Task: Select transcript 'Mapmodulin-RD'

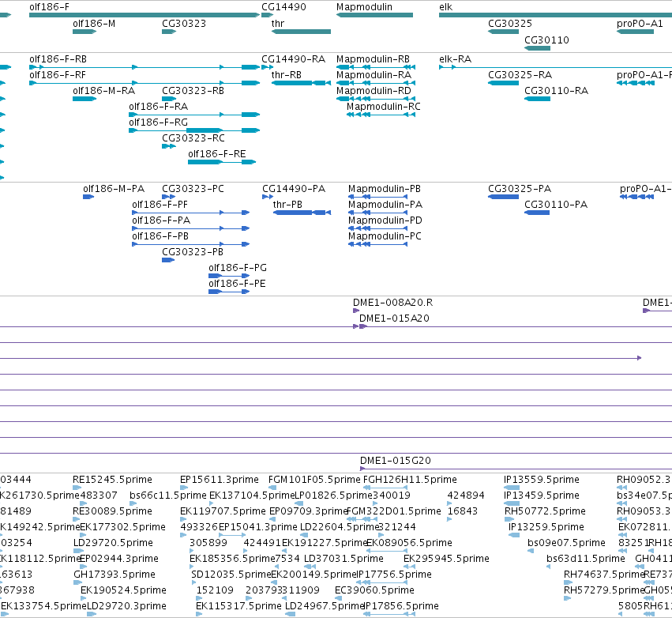Action: click(x=374, y=91)
